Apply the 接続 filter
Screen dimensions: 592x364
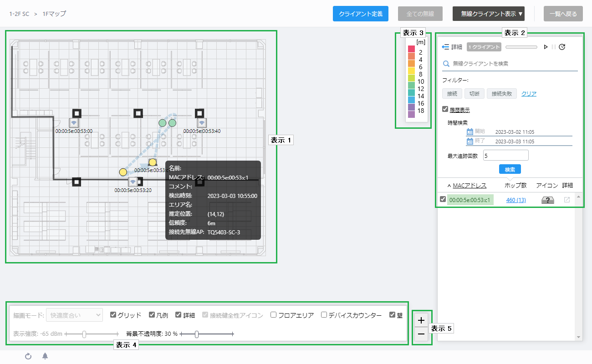(x=452, y=94)
